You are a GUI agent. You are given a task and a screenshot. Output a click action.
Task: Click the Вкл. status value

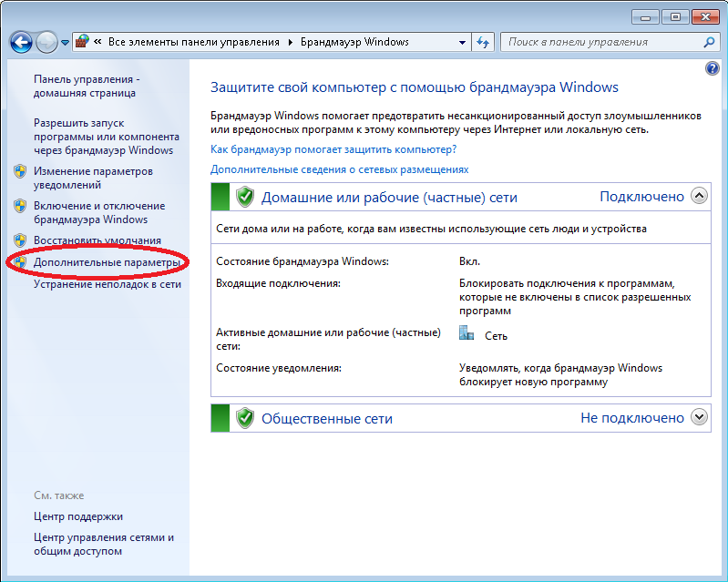tap(469, 261)
